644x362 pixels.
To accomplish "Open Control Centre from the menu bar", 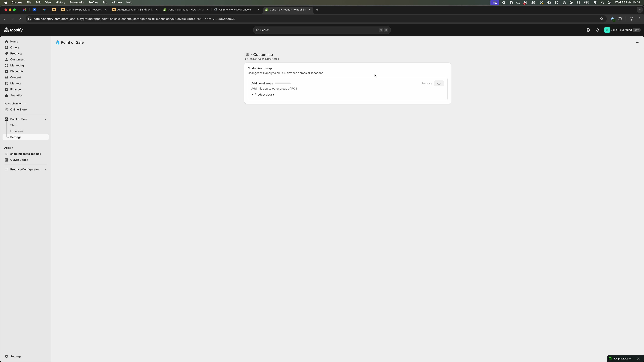I will pyautogui.click(x=610, y=3).
